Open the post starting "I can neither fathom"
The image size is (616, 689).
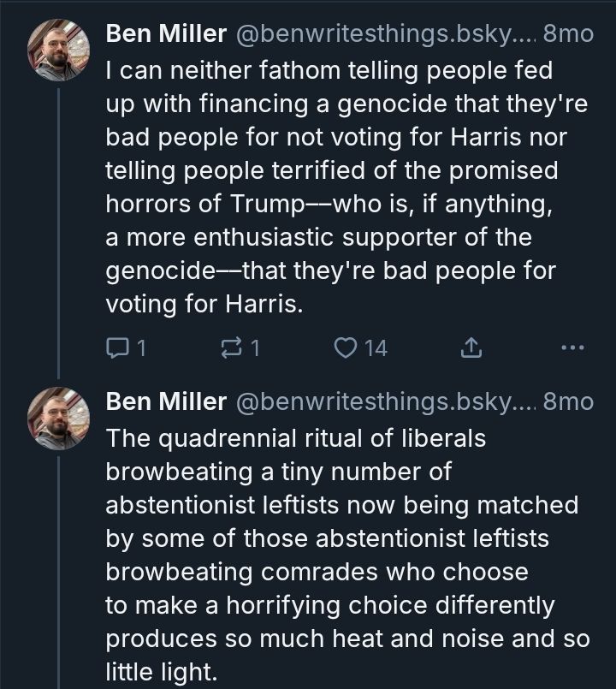point(334,187)
